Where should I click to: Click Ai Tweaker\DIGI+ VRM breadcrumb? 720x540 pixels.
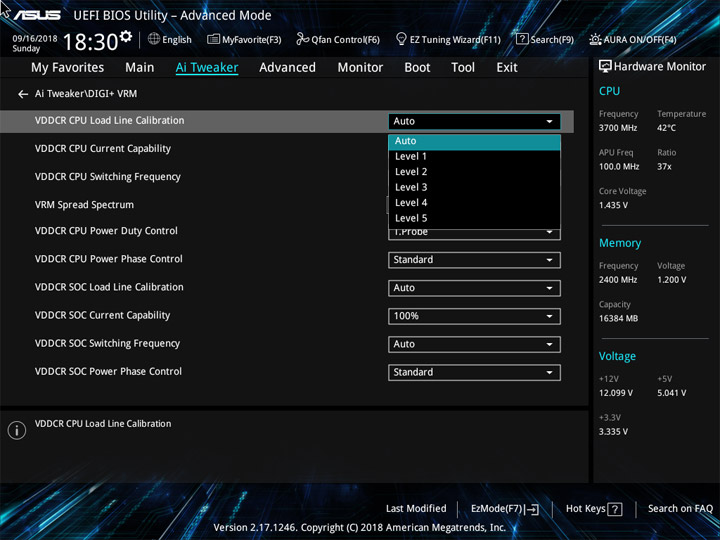[86, 94]
